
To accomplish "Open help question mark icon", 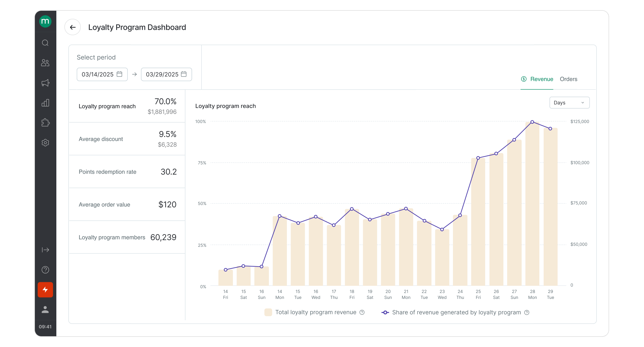I will 45,270.
